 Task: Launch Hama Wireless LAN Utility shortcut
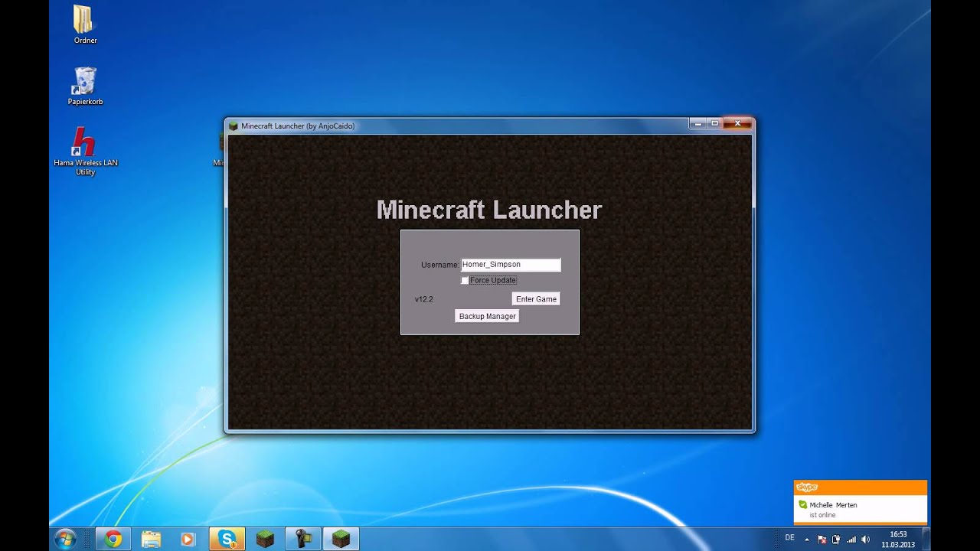pyautogui.click(x=85, y=151)
